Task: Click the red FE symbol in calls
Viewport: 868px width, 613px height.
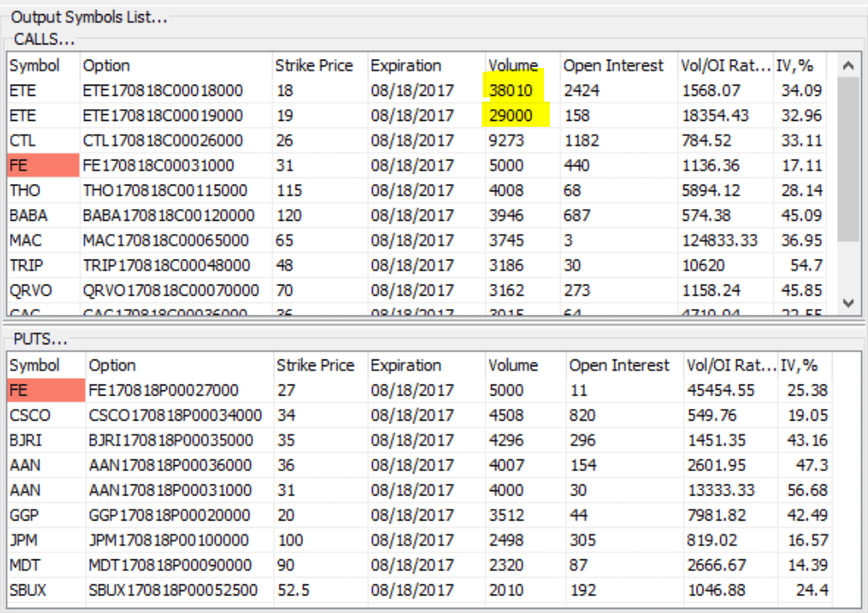Action: [44, 165]
